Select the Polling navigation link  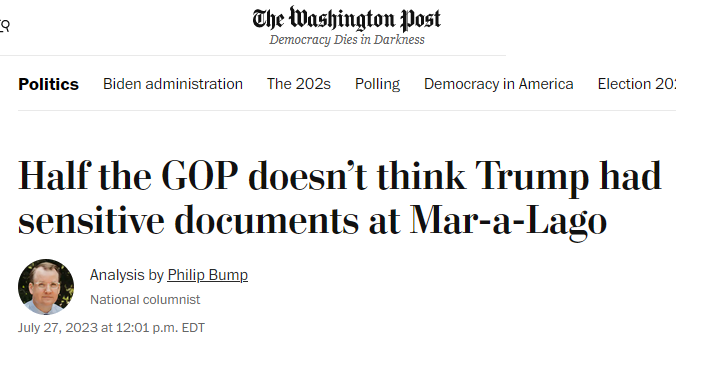377,84
